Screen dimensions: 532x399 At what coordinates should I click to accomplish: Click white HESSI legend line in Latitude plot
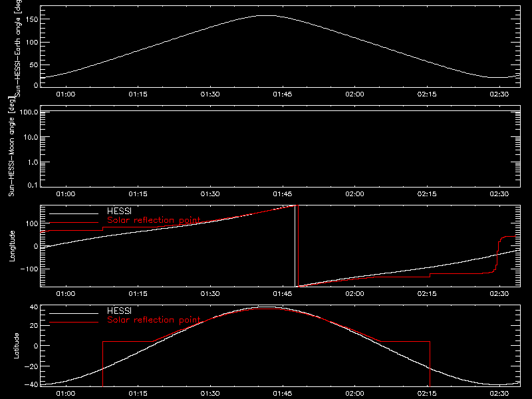74,313
